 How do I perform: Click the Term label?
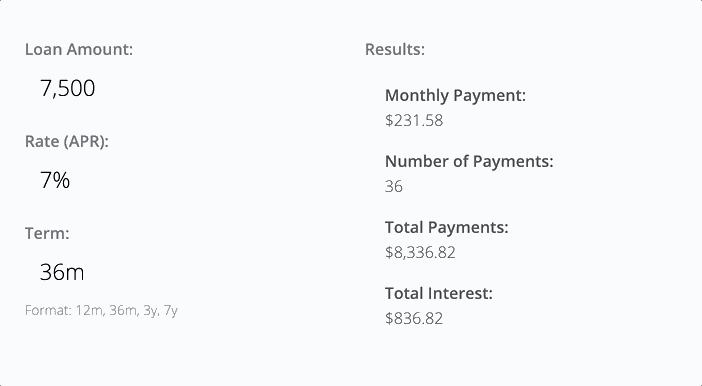point(47,233)
